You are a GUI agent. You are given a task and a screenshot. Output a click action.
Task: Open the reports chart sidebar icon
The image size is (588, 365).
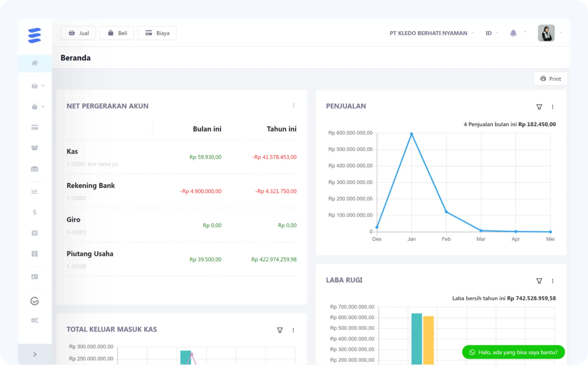coord(35,191)
